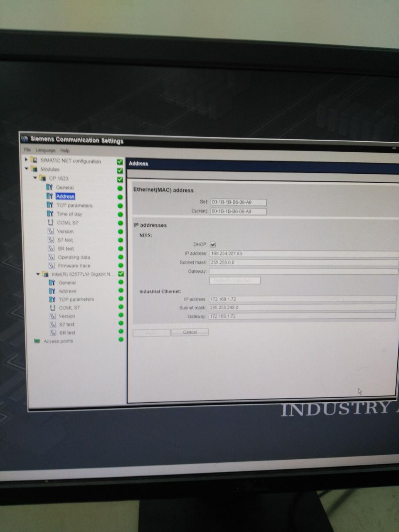Collapse the Intel(R) 82577LM Gigabit node
399x532 pixels.
point(38,274)
